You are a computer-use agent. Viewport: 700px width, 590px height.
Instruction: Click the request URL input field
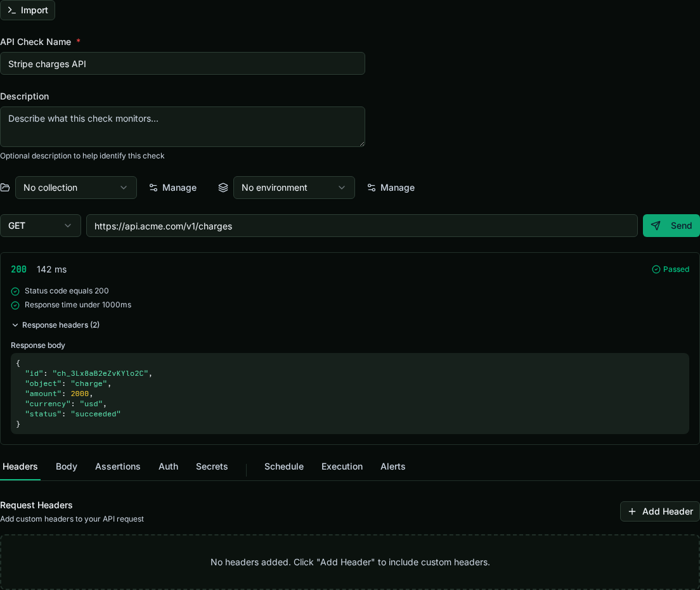361,226
